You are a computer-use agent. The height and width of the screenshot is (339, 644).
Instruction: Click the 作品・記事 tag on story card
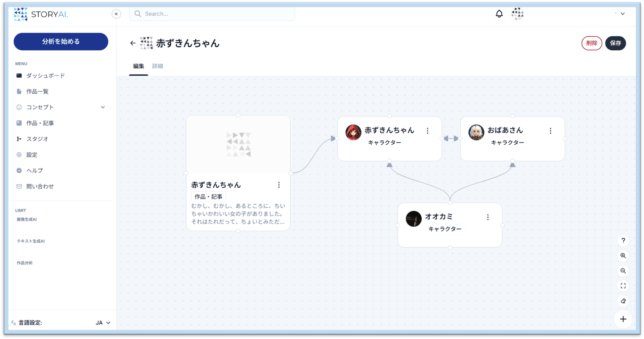pyautogui.click(x=208, y=197)
